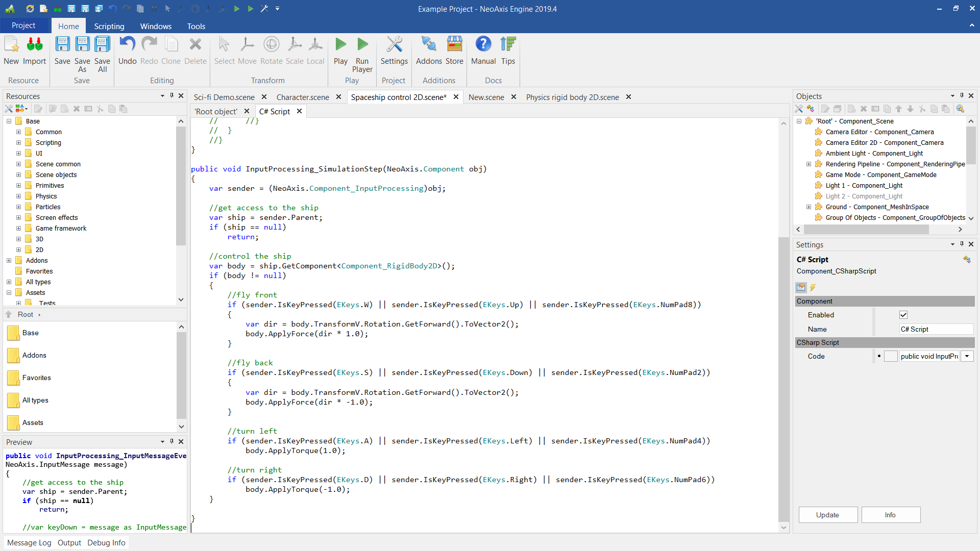Click the Update button
The image size is (980, 551).
pyautogui.click(x=827, y=515)
